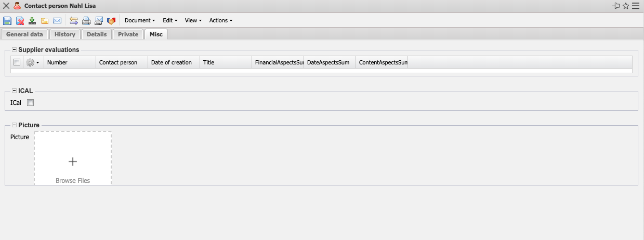Click the blue envelope email icon
Screen dimensions: 644x240
(x=57, y=21)
